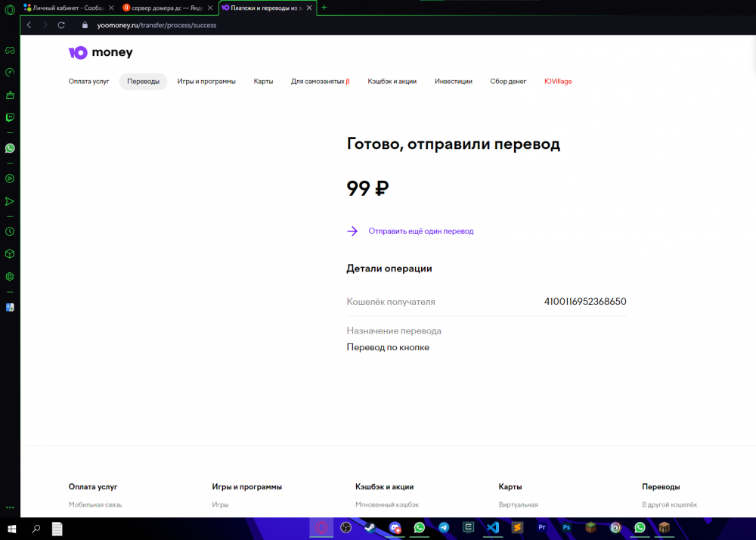Open 'Карты' navigation item
Image resolution: width=756 pixels, height=540 pixels.
point(263,82)
